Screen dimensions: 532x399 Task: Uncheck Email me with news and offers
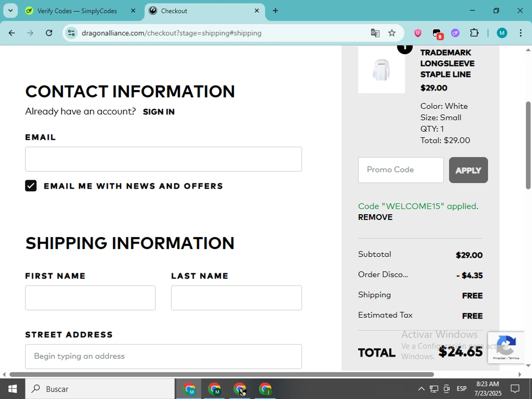(31, 185)
